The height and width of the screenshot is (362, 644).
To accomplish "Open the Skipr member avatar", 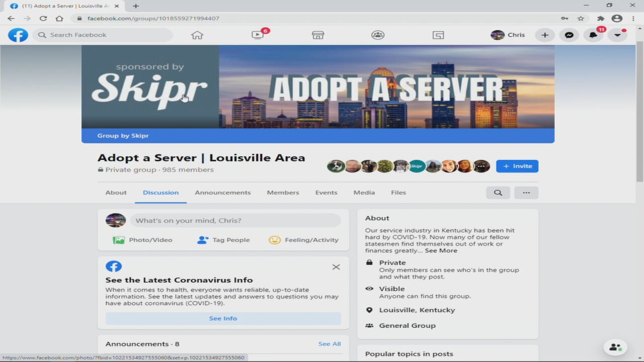I will 417,166.
